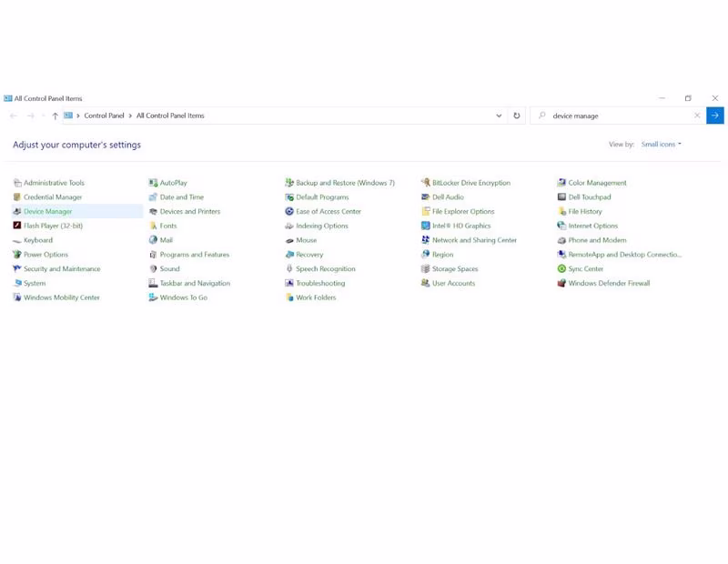This screenshot has width=728, height=564.
Task: Open Windows Mobility Center icon
Action: (x=17, y=297)
